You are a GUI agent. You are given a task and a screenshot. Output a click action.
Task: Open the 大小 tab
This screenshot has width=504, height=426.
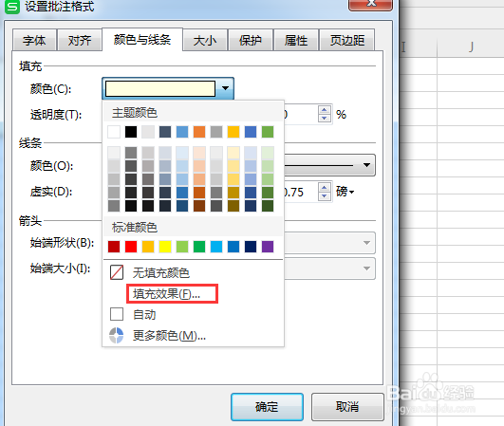pyautogui.click(x=205, y=40)
